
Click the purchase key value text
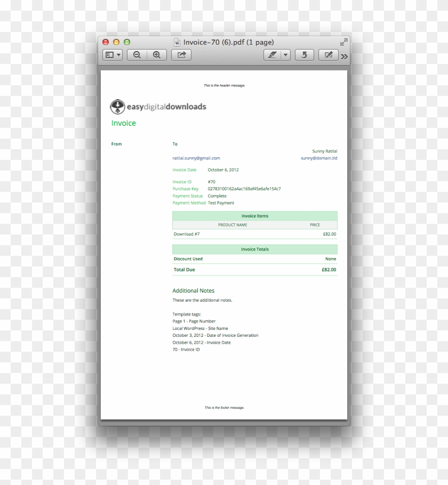click(x=244, y=189)
